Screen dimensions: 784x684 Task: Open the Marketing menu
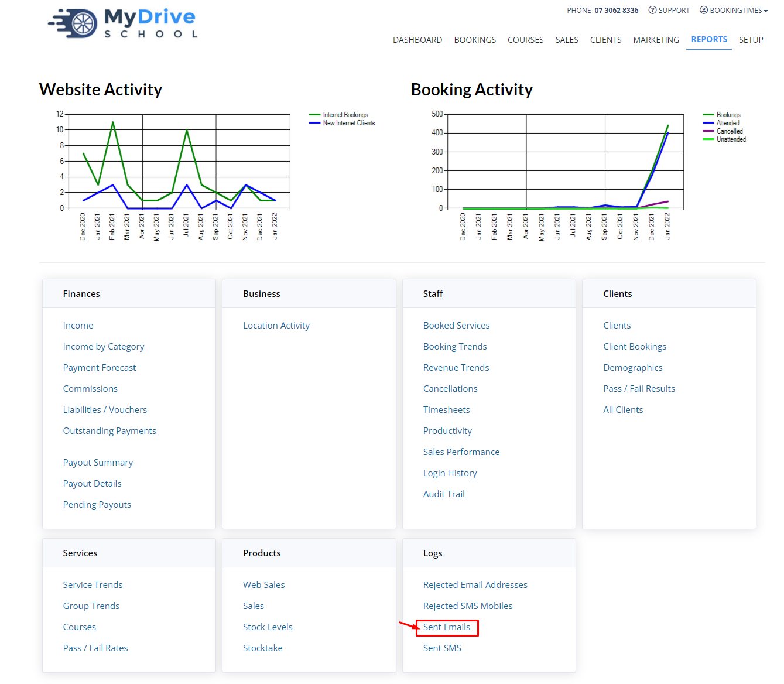pos(656,40)
